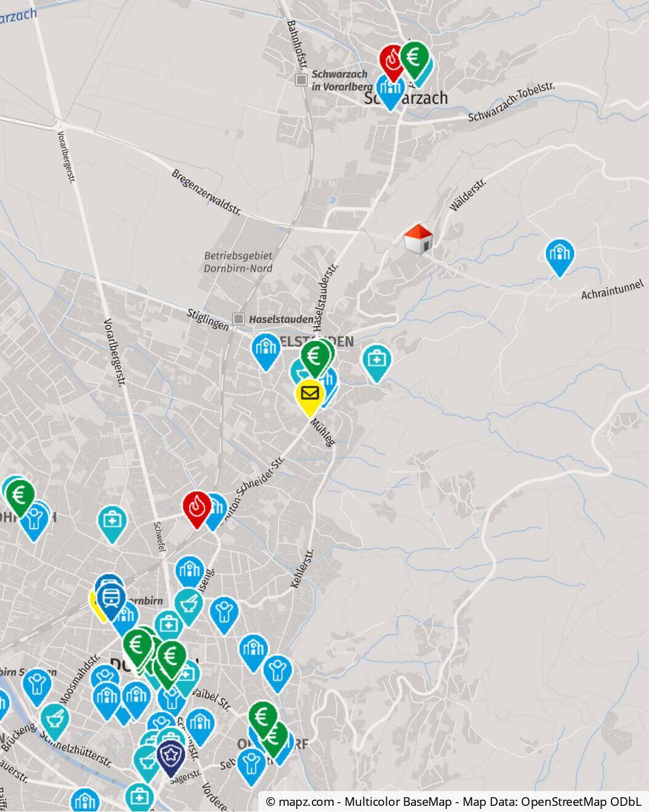
Task: Click the Haselstauden railway station square marker
Action: click(239, 319)
